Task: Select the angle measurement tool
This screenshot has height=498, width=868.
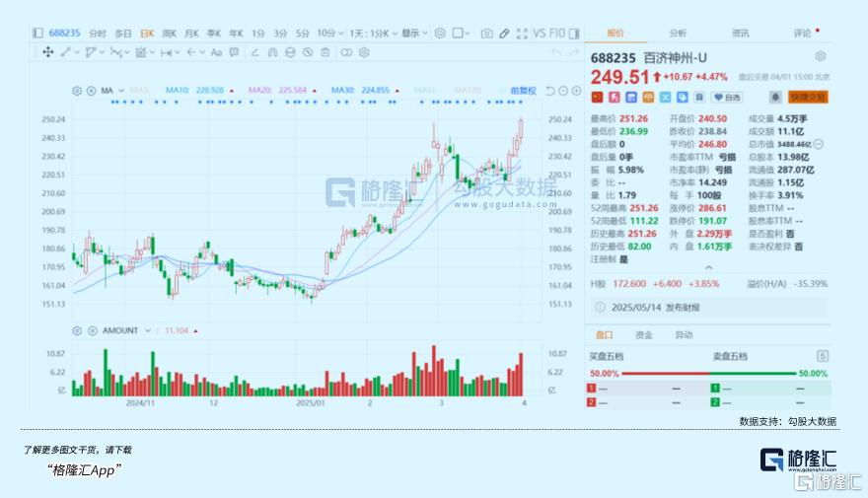Action: click(254, 52)
